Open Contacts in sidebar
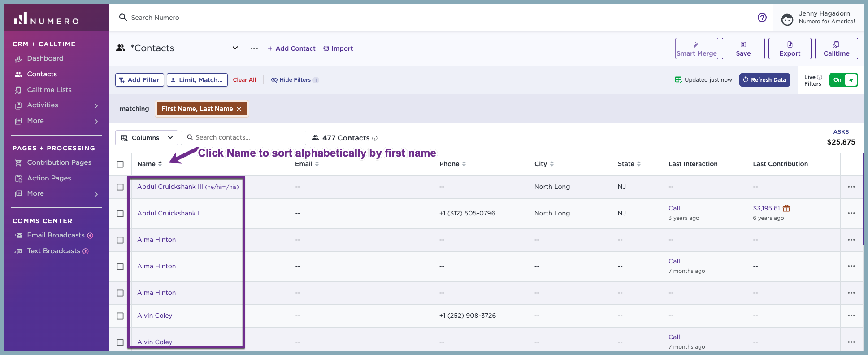868x355 pixels. [x=42, y=74]
